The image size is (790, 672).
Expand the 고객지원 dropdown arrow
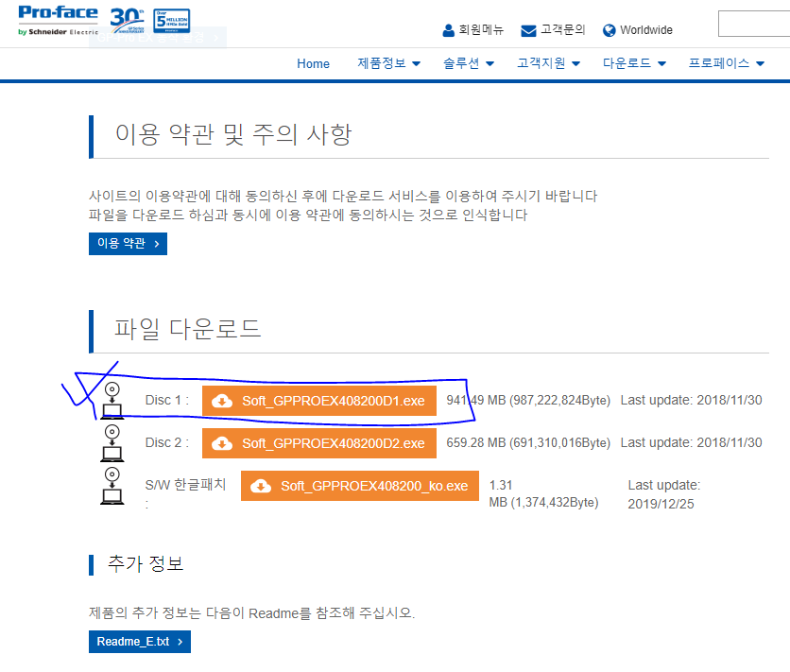(575, 64)
